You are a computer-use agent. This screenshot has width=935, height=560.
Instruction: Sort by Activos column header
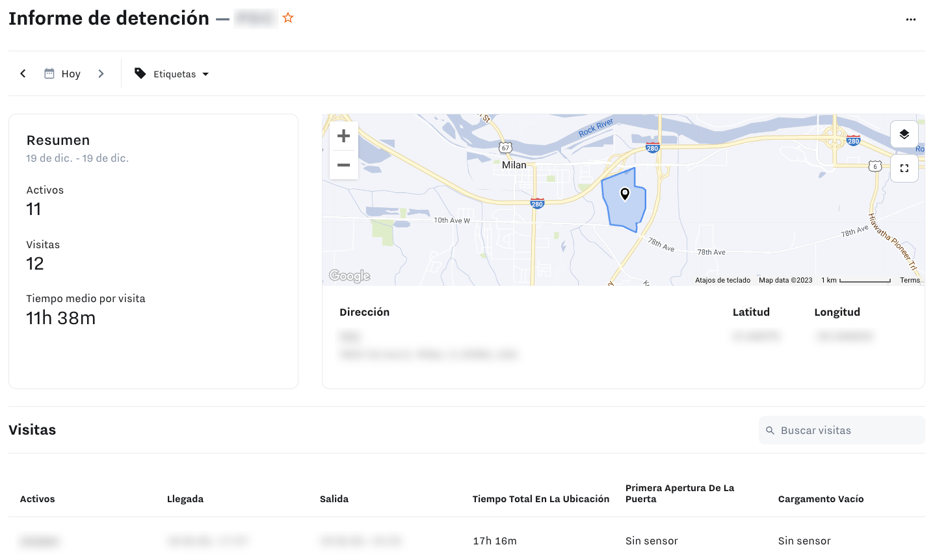[38, 499]
